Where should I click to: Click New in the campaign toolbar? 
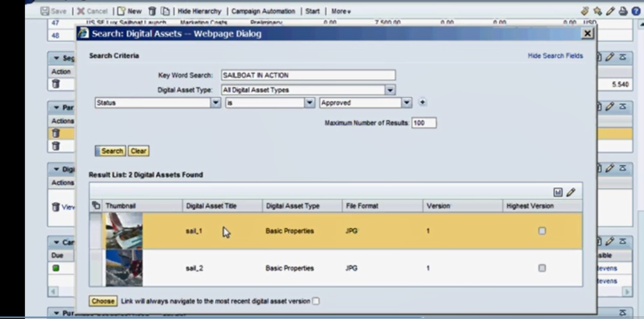click(129, 11)
